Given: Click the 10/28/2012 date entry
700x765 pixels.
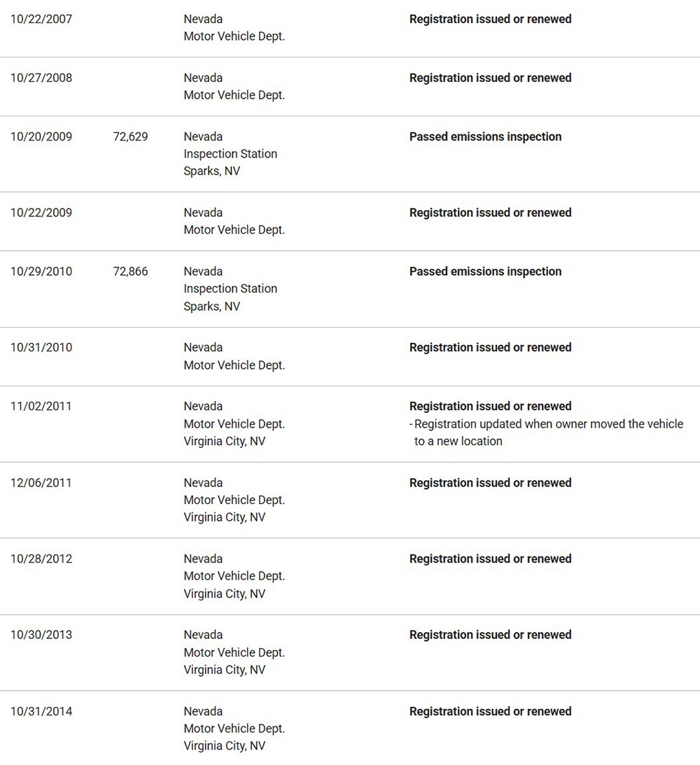Looking at the screenshot, I should 41,559.
